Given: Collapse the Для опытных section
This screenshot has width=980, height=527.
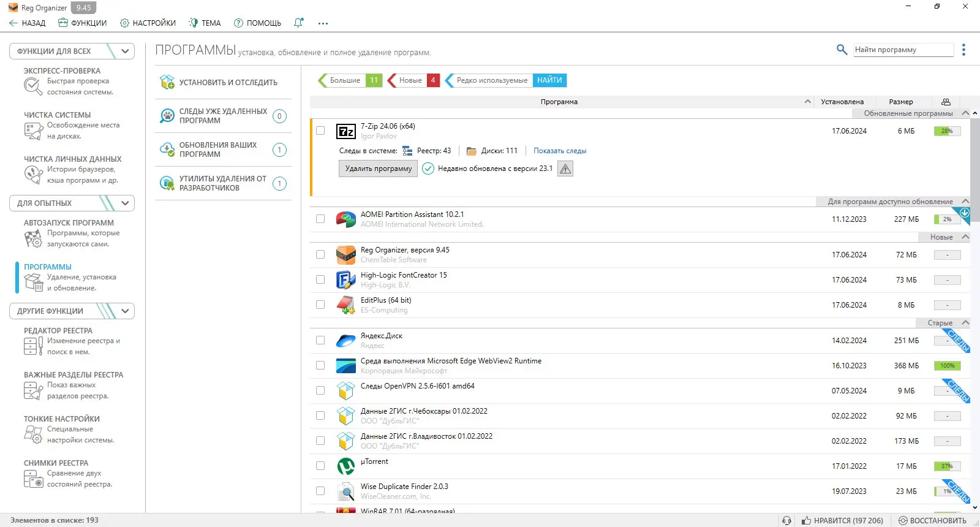Looking at the screenshot, I should [126, 203].
